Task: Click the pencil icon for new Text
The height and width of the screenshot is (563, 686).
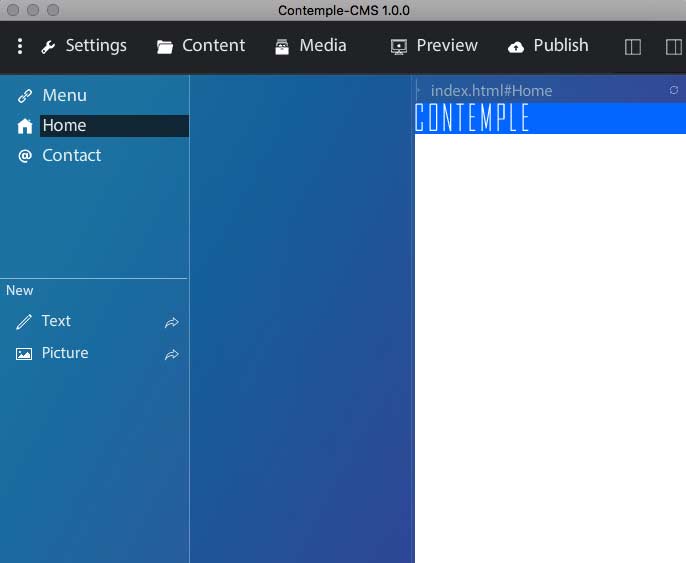Action: pyautogui.click(x=25, y=322)
